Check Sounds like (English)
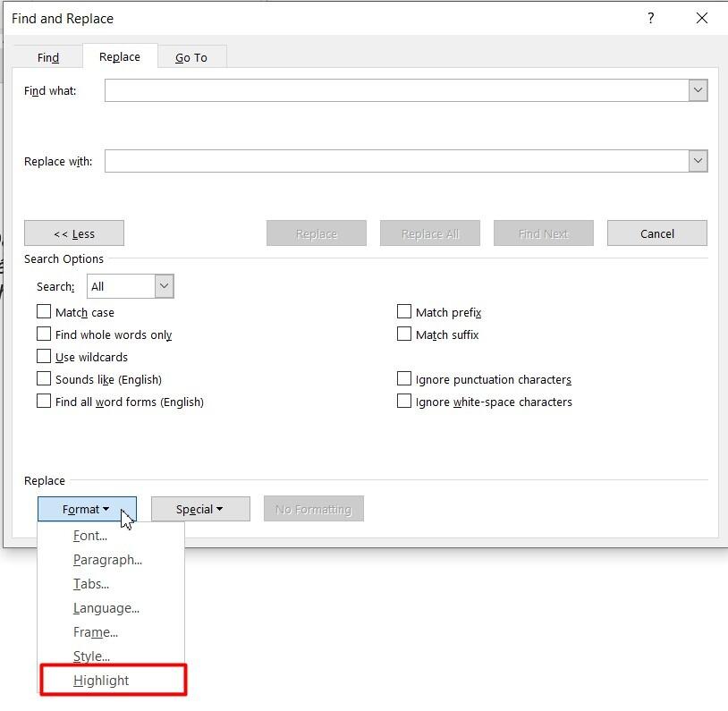This screenshot has height=711, width=728. coord(44,378)
